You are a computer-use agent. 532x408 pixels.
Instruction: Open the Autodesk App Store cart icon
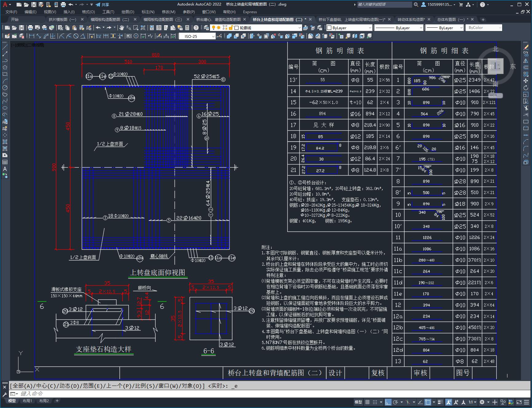point(461,5)
